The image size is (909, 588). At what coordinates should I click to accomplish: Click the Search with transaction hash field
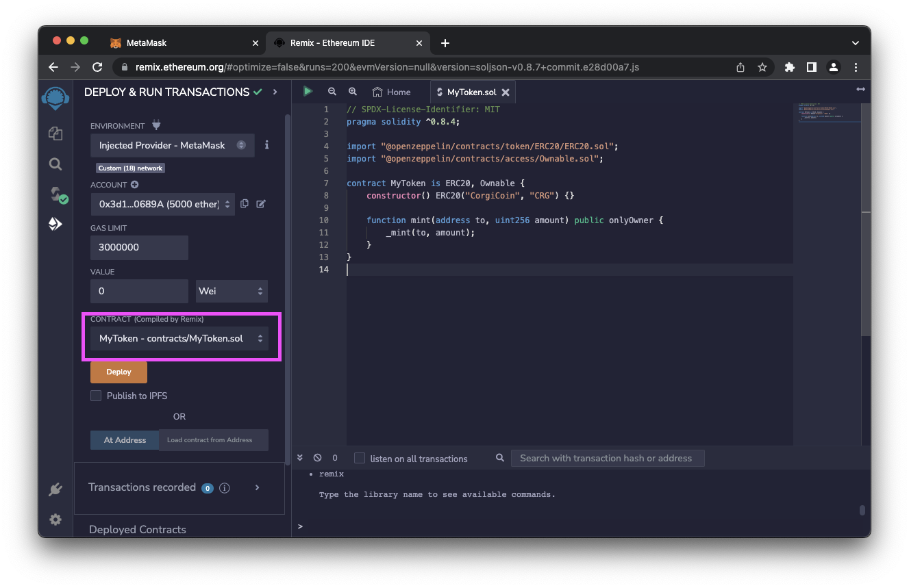pos(608,458)
